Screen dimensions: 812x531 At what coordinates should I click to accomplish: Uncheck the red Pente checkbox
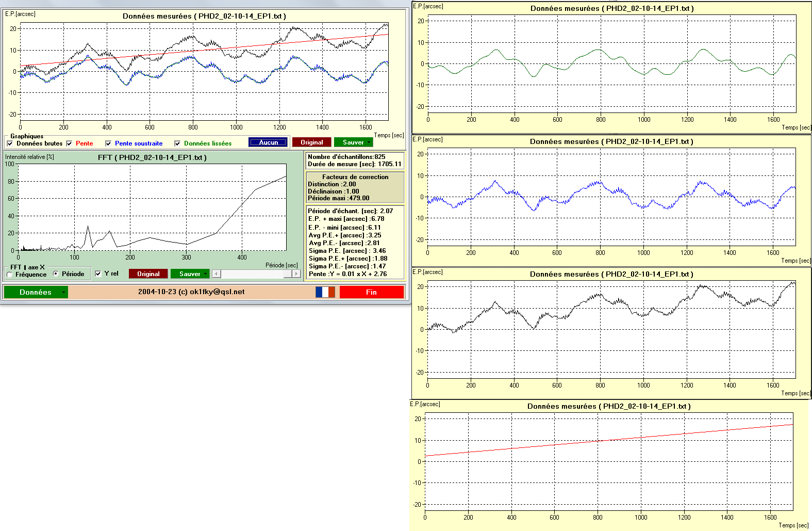[70, 143]
